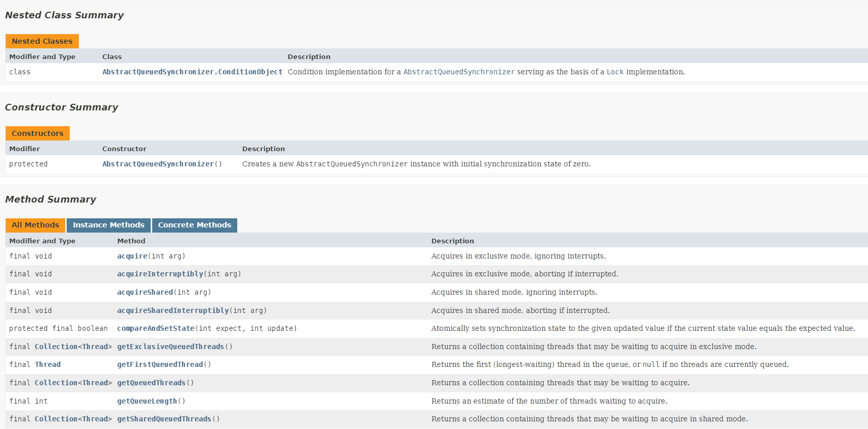Click the Method column header in method table
Screen dimensions: 868x429
pyautogui.click(x=131, y=241)
